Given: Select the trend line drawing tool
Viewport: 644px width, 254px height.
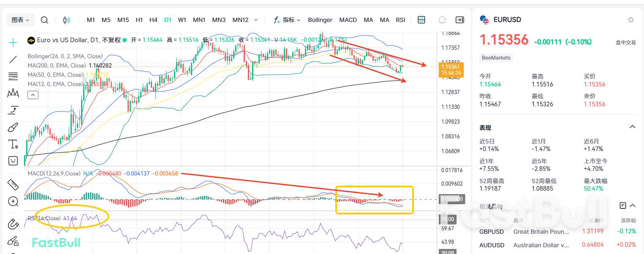Looking at the screenshot, I should 13,59.
